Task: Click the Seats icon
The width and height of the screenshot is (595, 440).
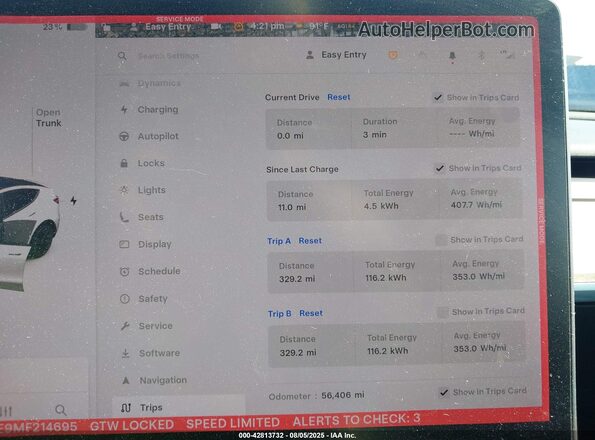Action: pos(124,217)
